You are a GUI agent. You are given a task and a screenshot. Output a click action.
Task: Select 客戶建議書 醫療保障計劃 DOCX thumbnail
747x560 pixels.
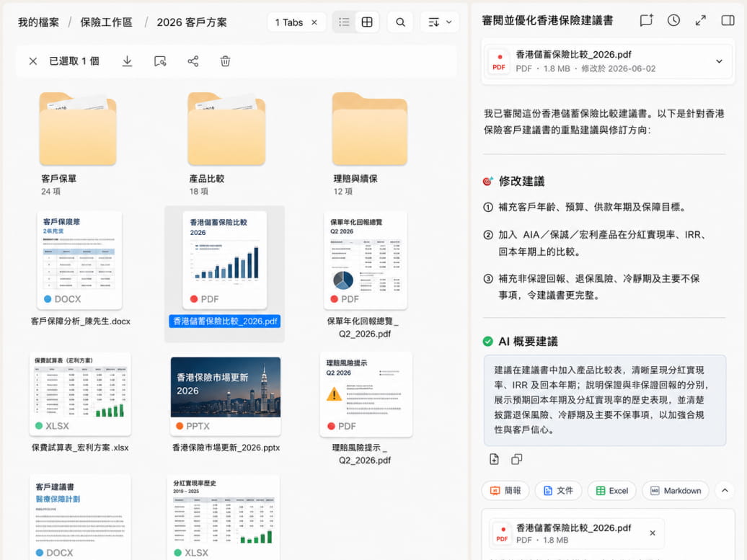point(80,517)
